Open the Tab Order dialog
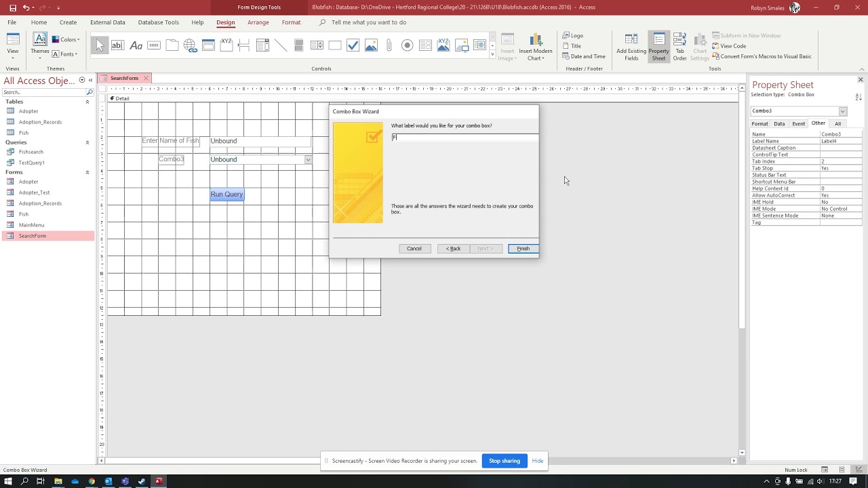 [x=679, y=47]
